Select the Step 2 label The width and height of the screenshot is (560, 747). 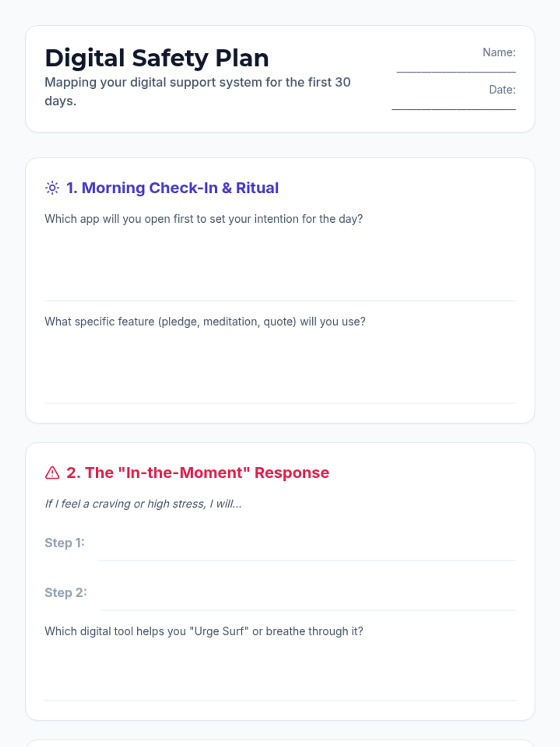click(x=66, y=592)
